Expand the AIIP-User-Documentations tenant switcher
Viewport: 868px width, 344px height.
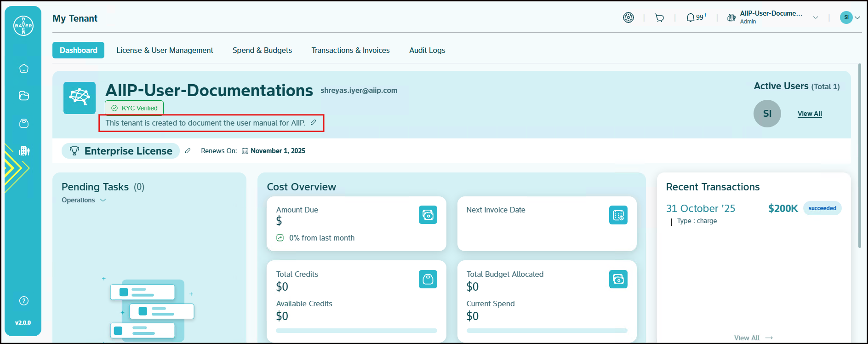click(x=815, y=18)
